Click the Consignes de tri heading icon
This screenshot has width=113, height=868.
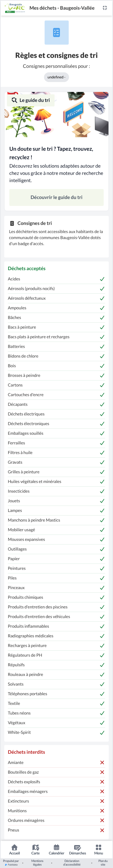tap(12, 223)
